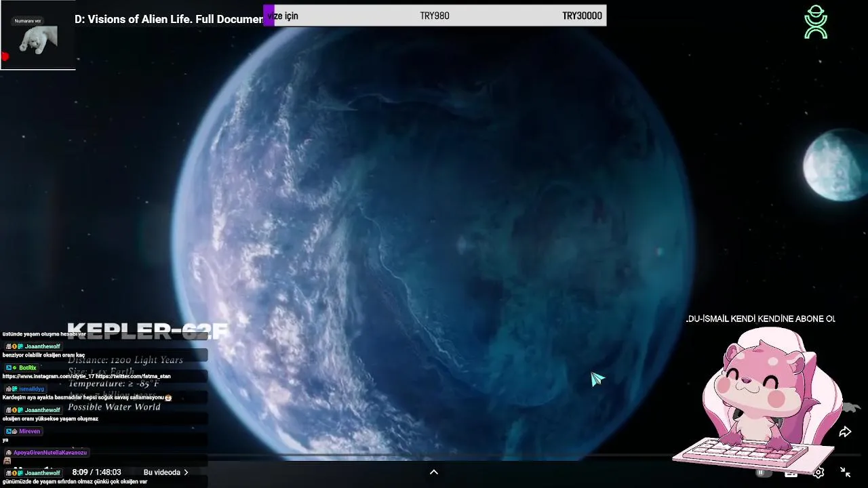Exit fullscreen with the inward arrows icon
The height and width of the screenshot is (488, 868).
846,472
